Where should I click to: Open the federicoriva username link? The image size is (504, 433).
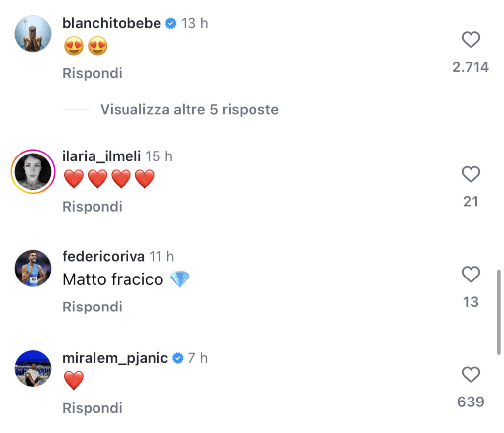pos(103,257)
